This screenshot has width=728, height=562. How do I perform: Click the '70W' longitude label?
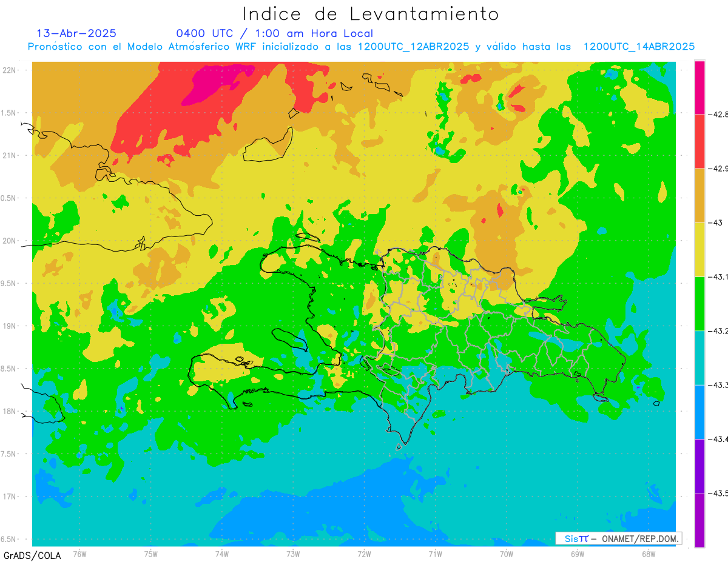[506, 554]
